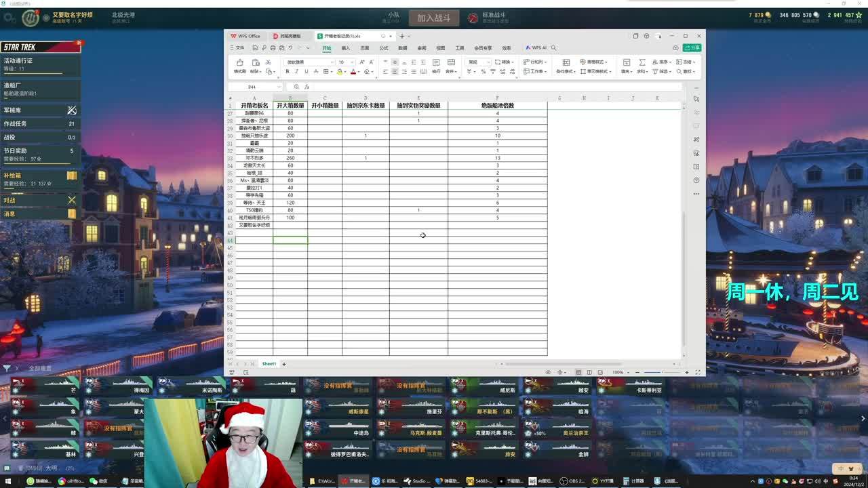The width and height of the screenshot is (868, 488).
Task: Click the insert function fx icon
Action: click(307, 87)
